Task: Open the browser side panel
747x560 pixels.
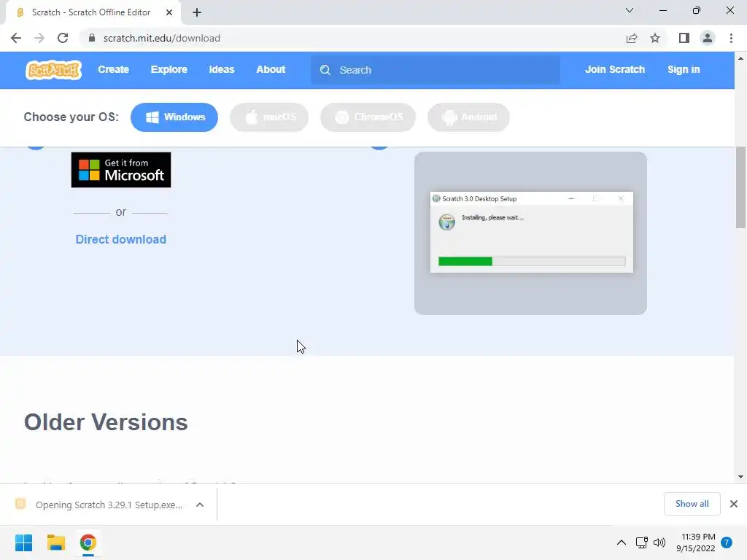Action: (x=684, y=38)
